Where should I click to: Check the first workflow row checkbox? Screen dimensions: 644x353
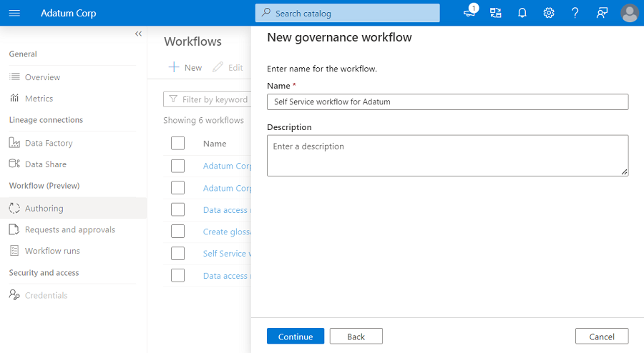(178, 166)
